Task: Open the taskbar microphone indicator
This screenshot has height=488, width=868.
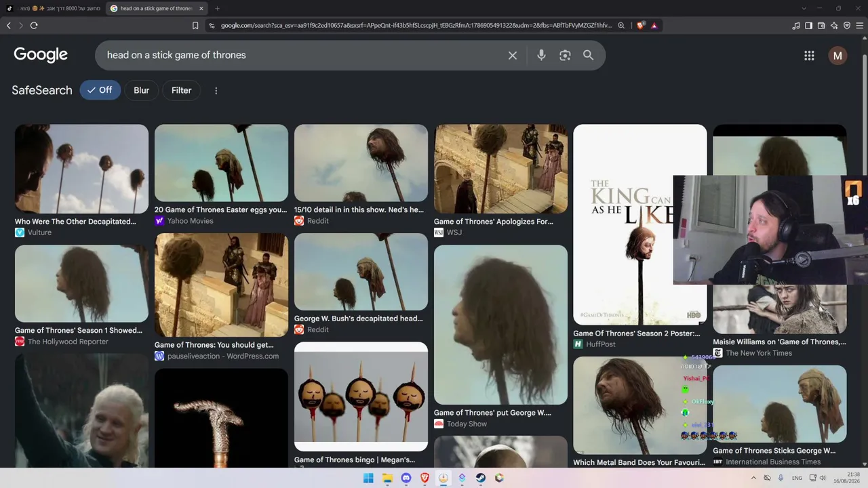Action: click(x=781, y=478)
